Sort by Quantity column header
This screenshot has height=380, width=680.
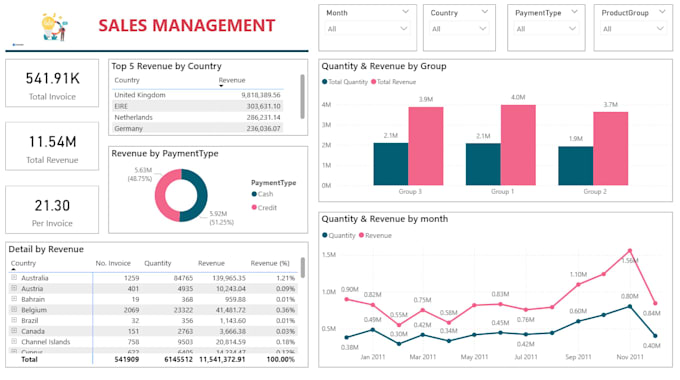[157, 263]
